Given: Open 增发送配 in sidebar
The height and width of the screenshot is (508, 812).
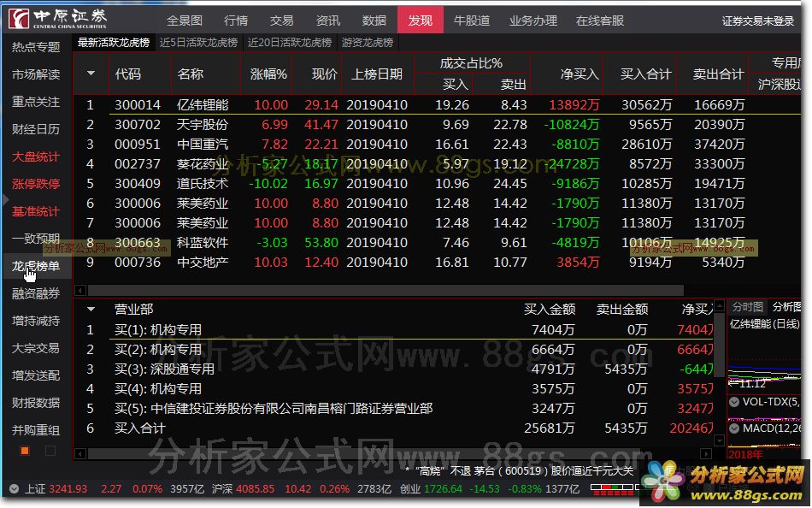Looking at the screenshot, I should pyautogui.click(x=36, y=375).
